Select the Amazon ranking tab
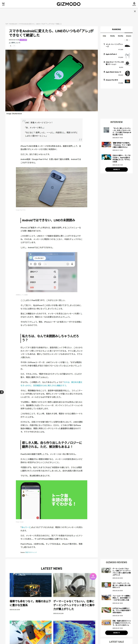This screenshot has height=644, width=138. [x=128, y=36]
